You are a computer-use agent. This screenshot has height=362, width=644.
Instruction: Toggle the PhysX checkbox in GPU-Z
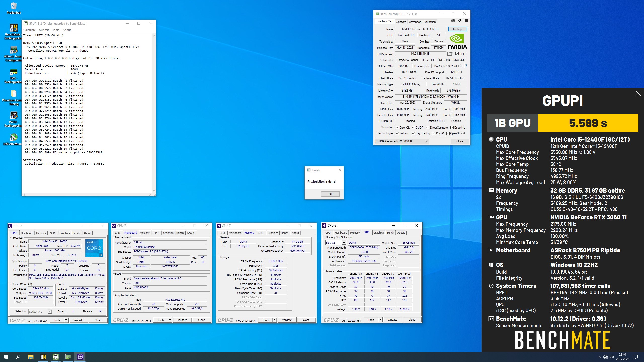(434, 133)
